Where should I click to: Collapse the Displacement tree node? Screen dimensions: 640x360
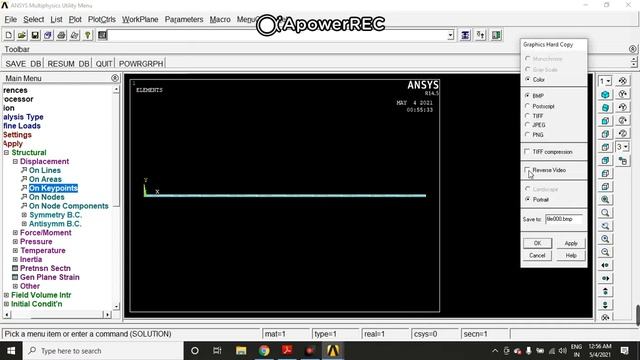click(x=15, y=161)
